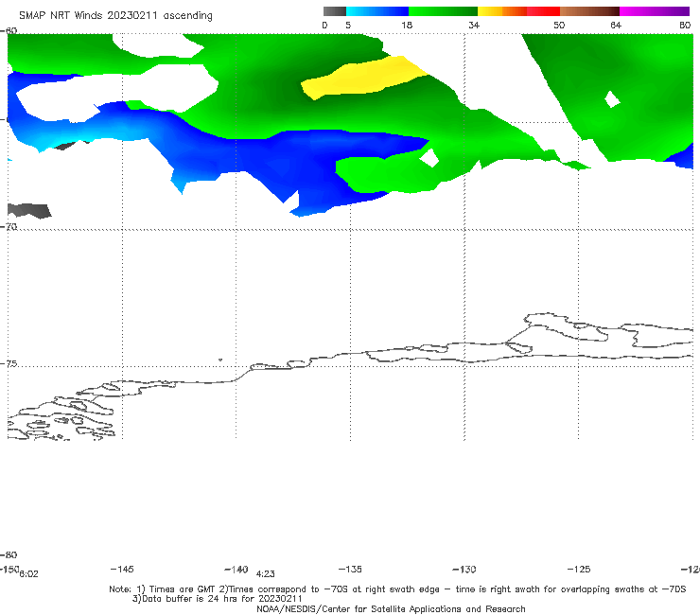Click the color bar label '64'
Screen dimensions: 700x615
(616, 25)
